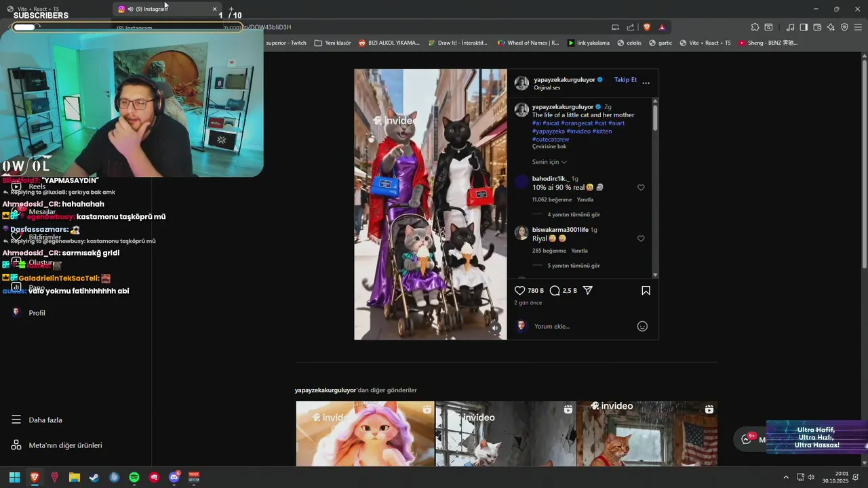The image size is (868, 488).
Task: Click the install app icon in address bar
Action: pos(615,27)
